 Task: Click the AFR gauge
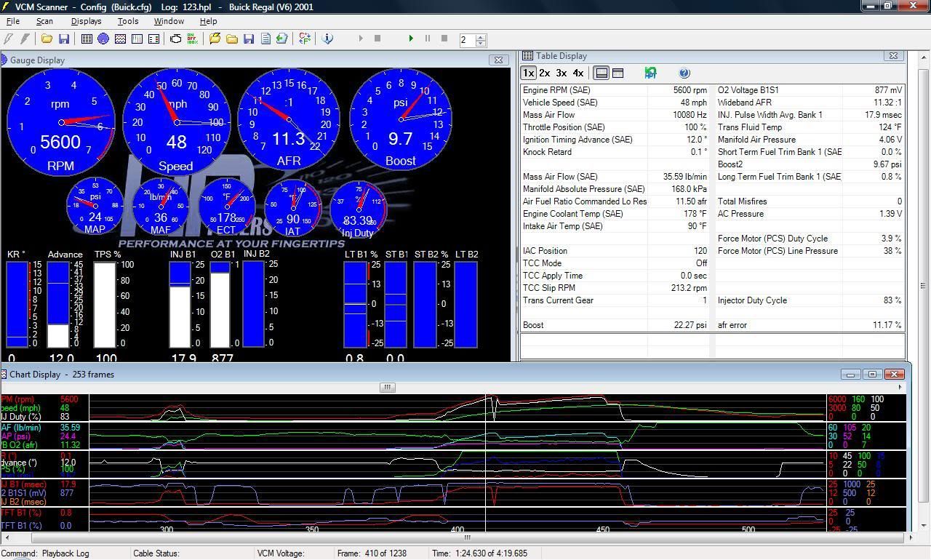tap(289, 119)
